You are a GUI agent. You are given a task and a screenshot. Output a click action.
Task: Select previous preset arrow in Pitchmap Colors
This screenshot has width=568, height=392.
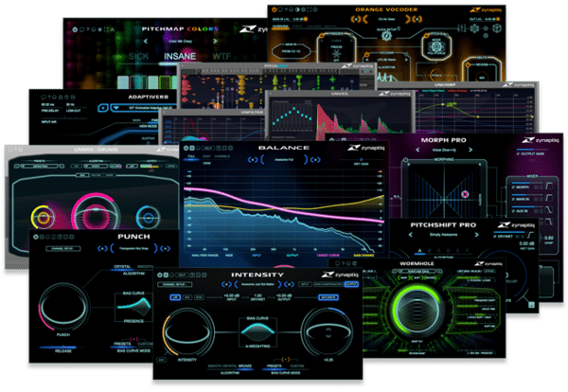click(145, 42)
